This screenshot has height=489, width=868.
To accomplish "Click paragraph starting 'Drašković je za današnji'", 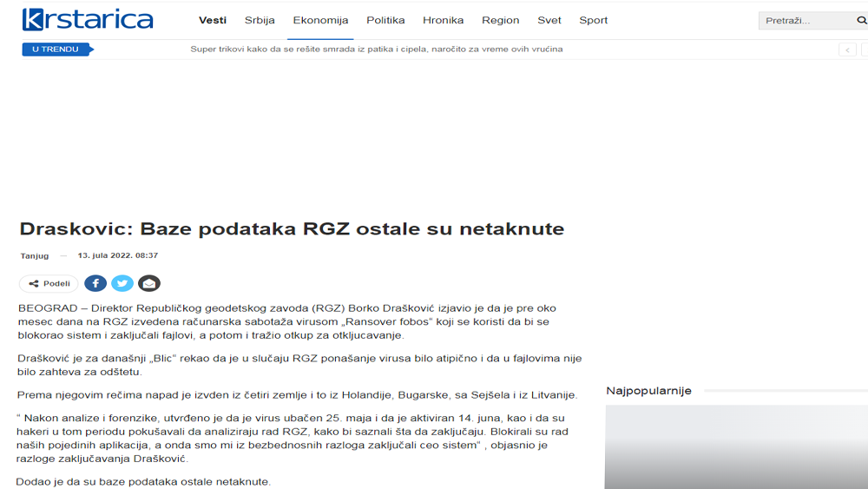I will point(299,365).
